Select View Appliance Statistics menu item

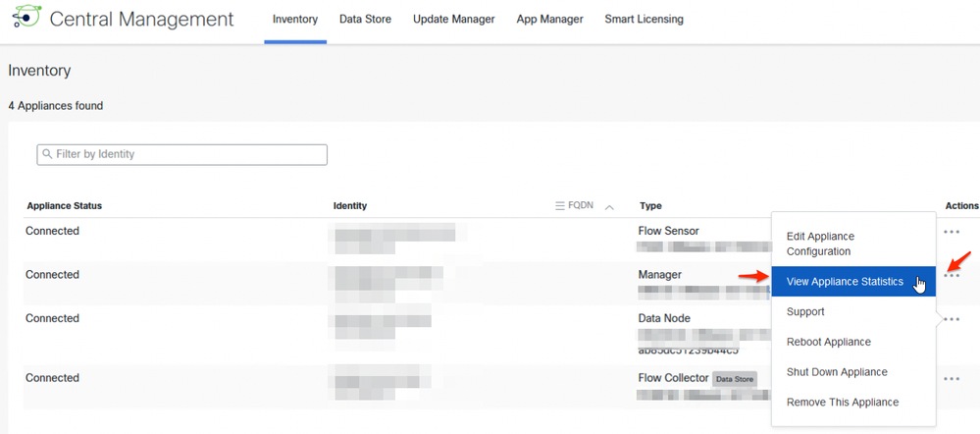pyautogui.click(x=845, y=282)
